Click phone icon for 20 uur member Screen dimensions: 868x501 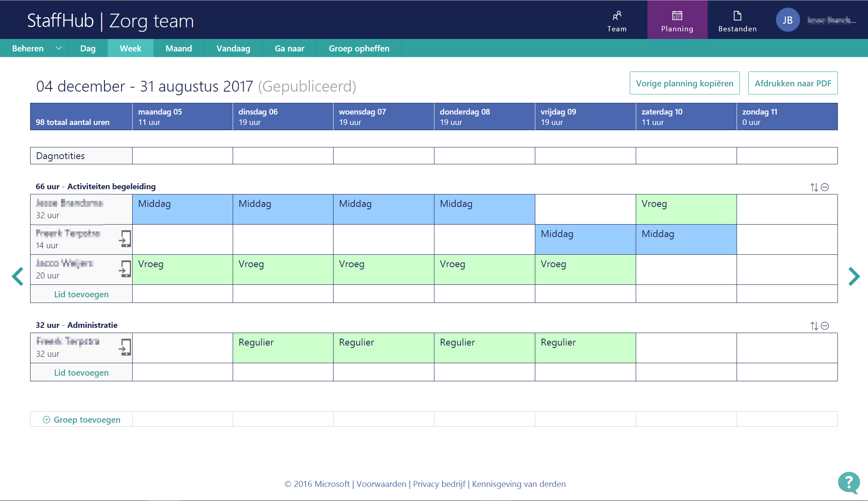125,269
